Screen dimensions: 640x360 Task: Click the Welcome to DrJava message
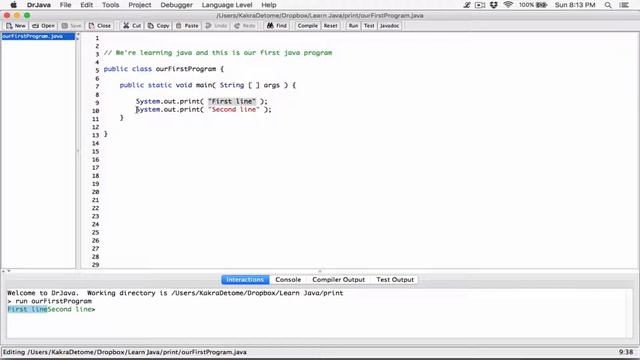coord(175,293)
